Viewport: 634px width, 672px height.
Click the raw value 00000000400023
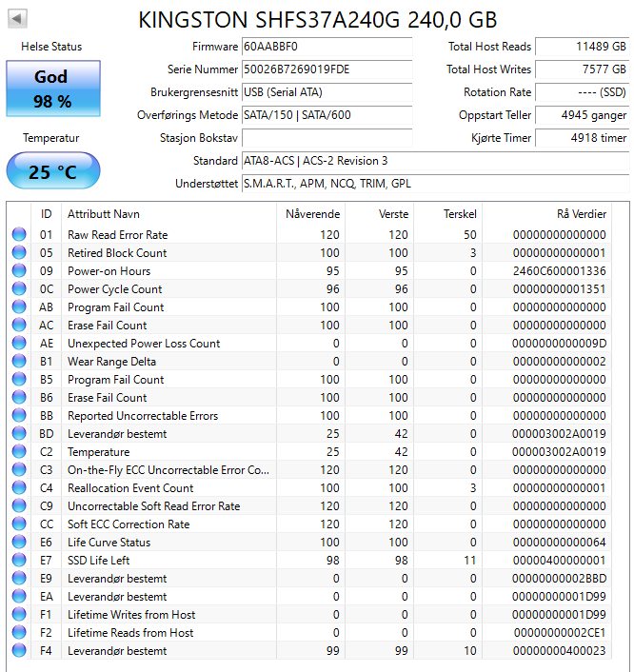click(x=559, y=651)
